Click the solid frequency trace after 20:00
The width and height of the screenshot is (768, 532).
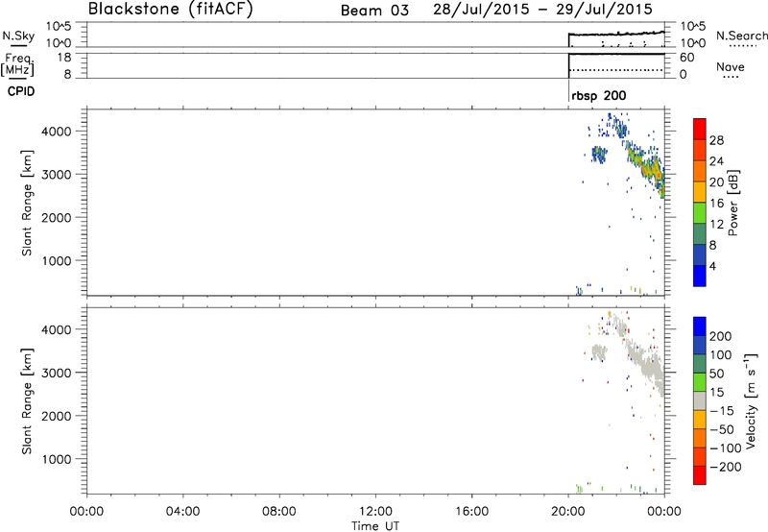(x=616, y=54)
